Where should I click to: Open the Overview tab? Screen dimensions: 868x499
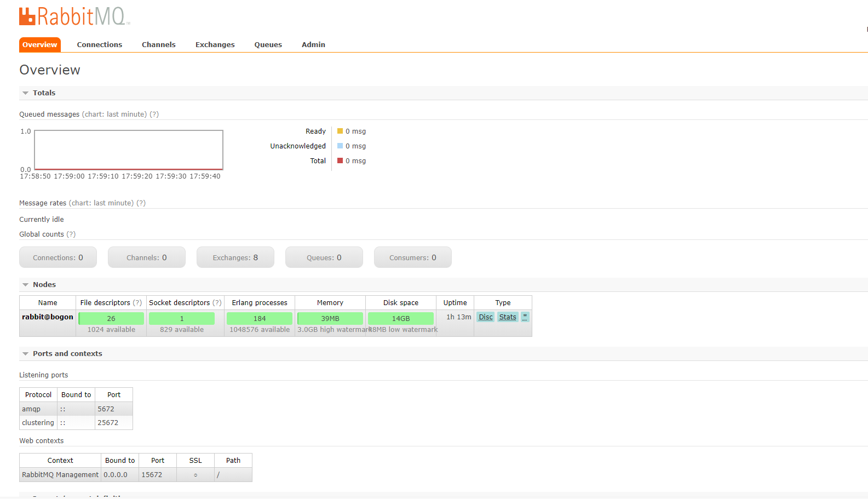click(x=39, y=45)
